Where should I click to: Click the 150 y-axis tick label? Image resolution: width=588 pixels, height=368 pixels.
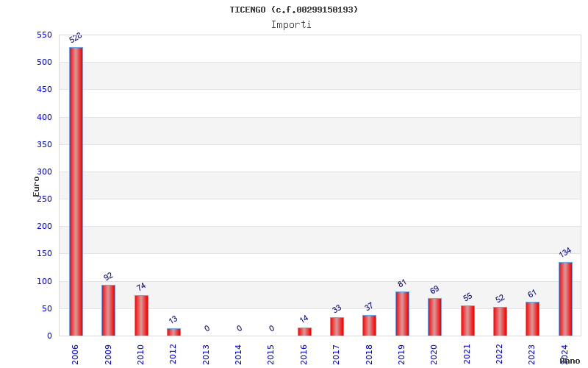44,254
